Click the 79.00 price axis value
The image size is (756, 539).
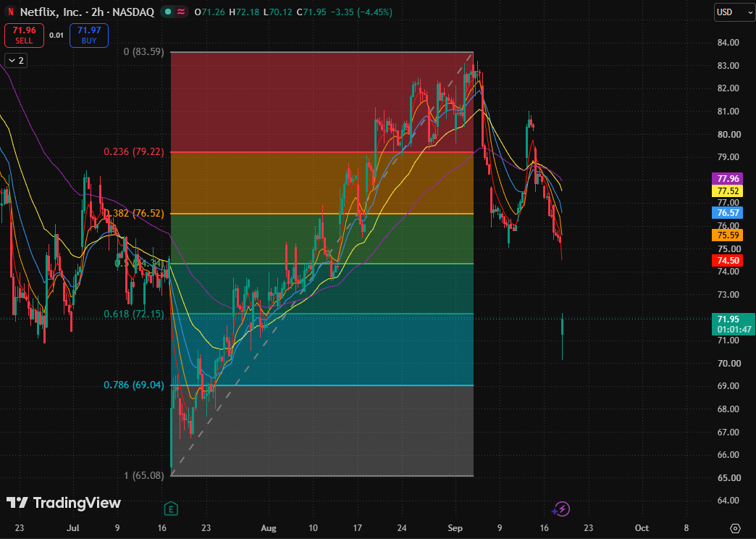[x=728, y=157]
